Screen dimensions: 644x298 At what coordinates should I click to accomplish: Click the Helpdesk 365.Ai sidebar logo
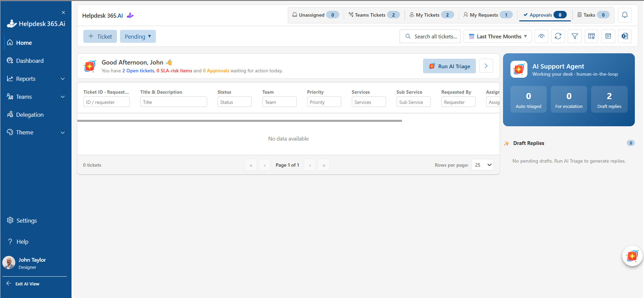tap(36, 24)
